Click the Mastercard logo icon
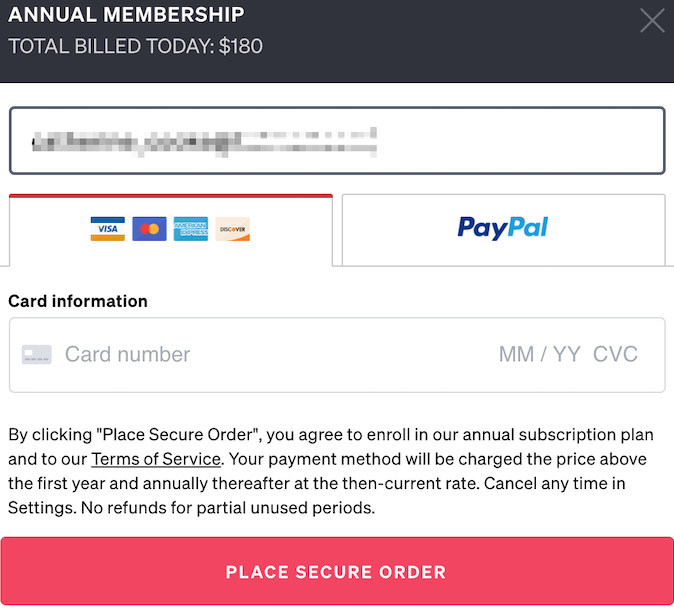This screenshot has width=674, height=615. tap(149, 229)
